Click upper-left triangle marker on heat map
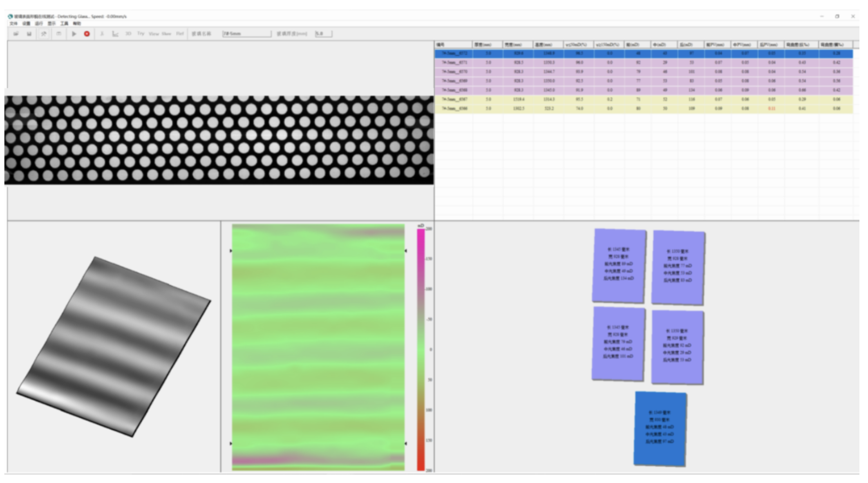Viewport: 868px width, 483px height. [231, 251]
